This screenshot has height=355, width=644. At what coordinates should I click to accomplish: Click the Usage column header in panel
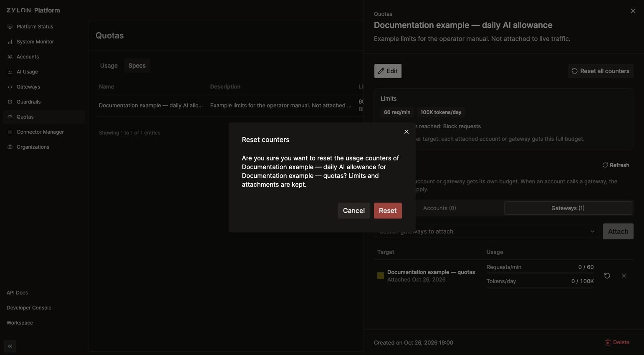pyautogui.click(x=495, y=252)
